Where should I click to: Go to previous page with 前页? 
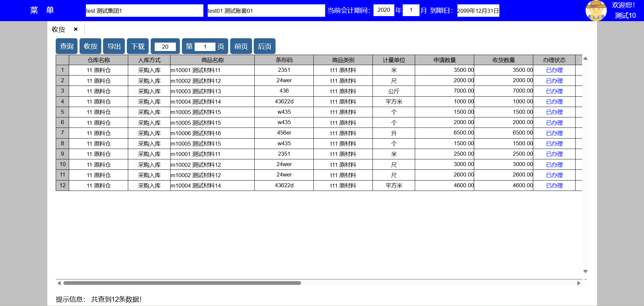(x=241, y=46)
